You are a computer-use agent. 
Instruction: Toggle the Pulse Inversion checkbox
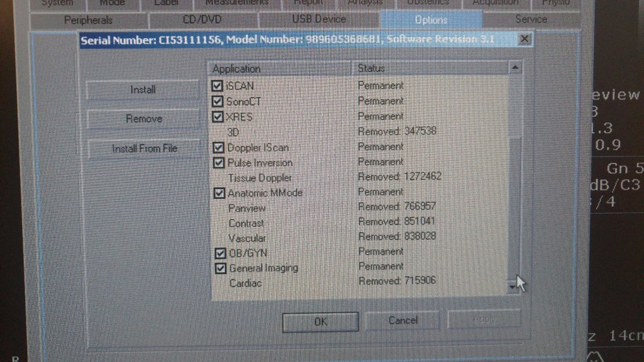click(218, 163)
